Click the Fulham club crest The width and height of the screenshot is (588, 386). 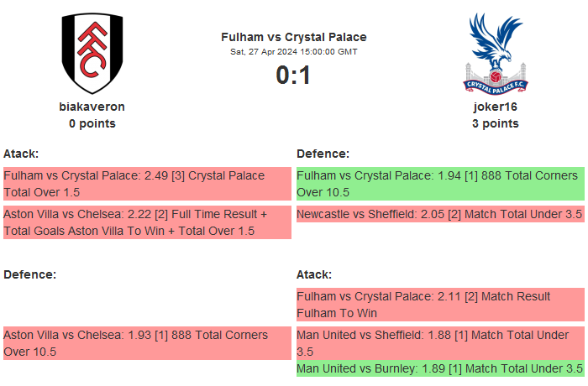click(92, 54)
